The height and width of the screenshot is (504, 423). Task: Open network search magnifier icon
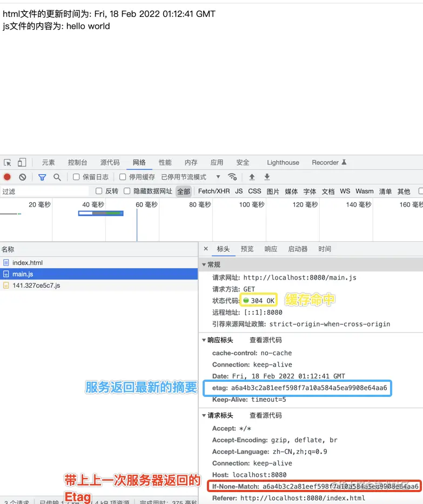[57, 177]
